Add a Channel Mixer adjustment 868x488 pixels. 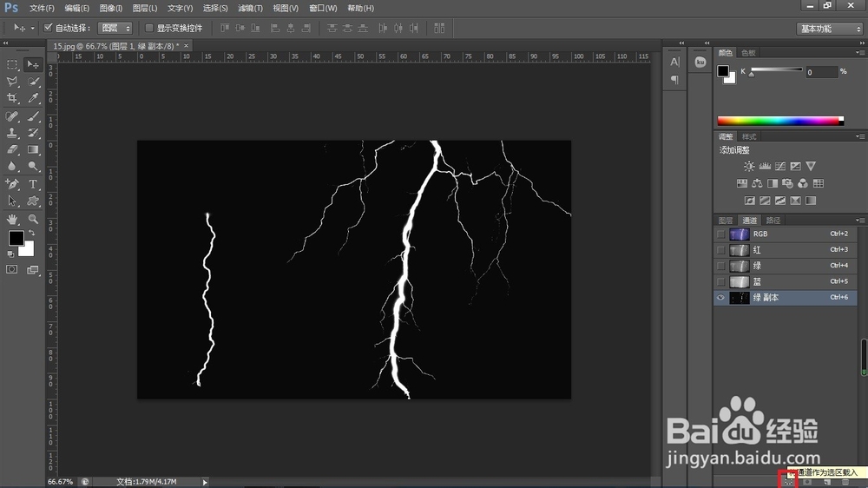click(x=803, y=183)
